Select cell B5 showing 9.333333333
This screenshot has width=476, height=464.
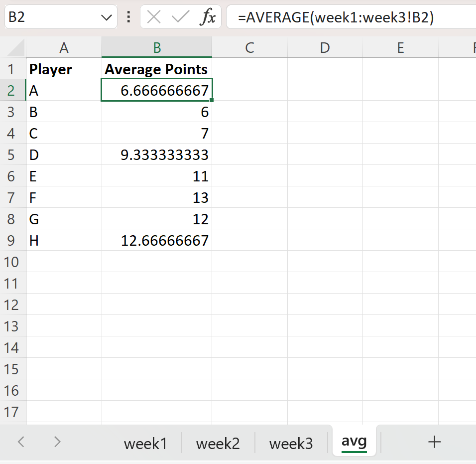point(157,155)
